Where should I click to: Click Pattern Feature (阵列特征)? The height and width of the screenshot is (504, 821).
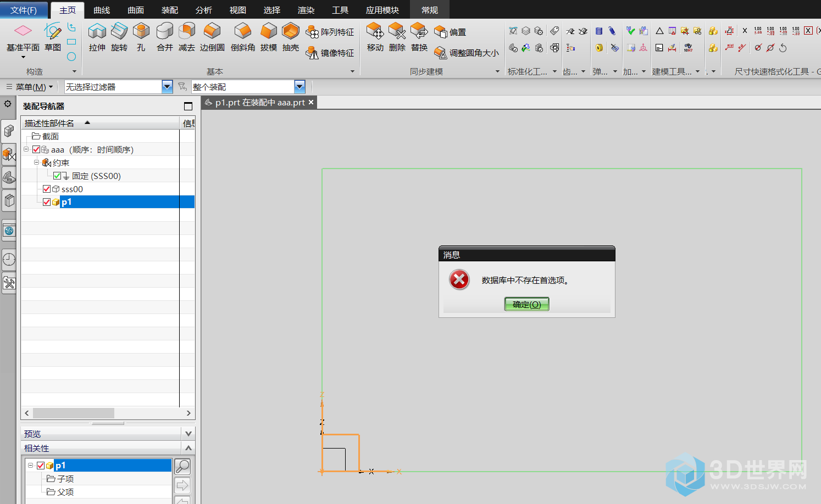(x=330, y=32)
